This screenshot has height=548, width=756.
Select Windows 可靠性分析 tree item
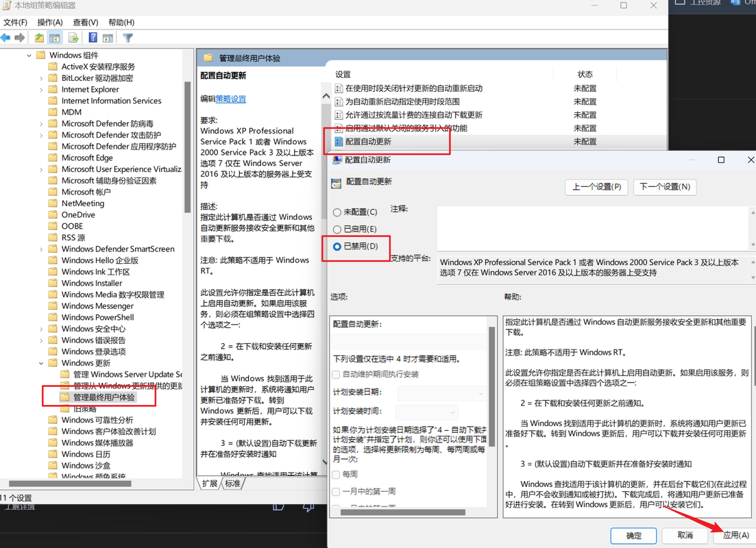(x=97, y=420)
